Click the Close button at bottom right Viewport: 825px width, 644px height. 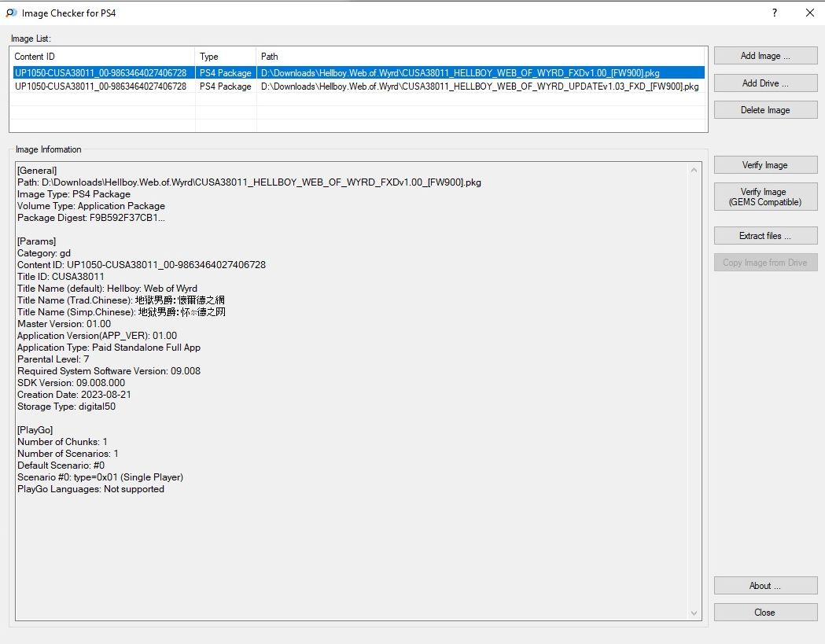765,613
